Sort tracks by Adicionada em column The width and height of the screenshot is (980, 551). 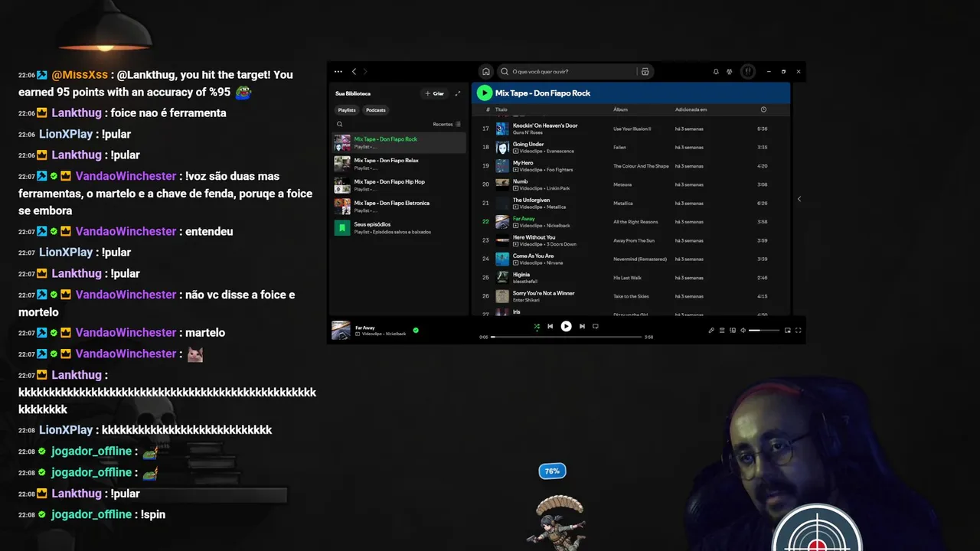pos(691,109)
